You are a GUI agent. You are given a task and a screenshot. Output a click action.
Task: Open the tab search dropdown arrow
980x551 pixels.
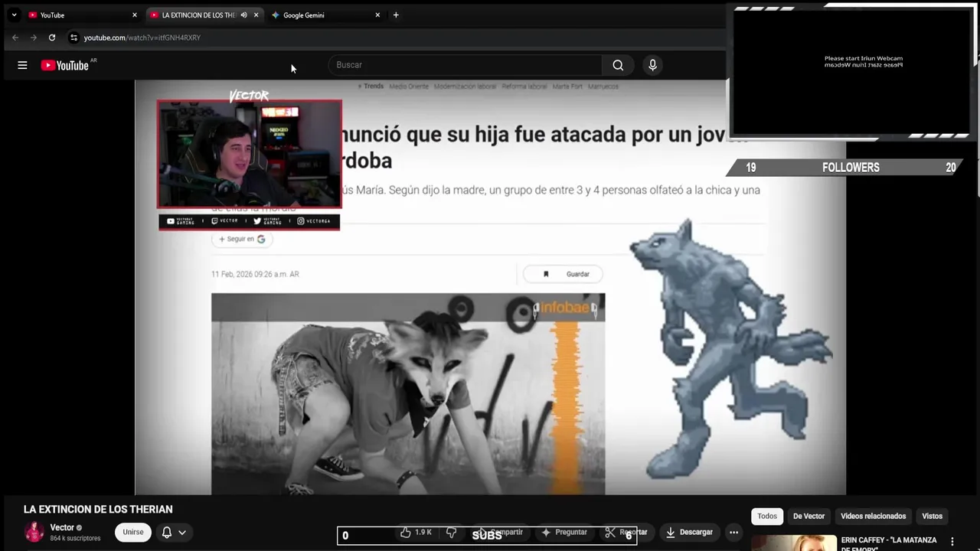coord(14,15)
